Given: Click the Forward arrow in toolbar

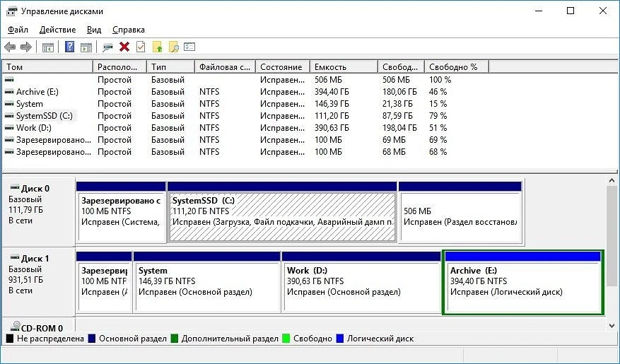Looking at the screenshot, I should point(26,47).
